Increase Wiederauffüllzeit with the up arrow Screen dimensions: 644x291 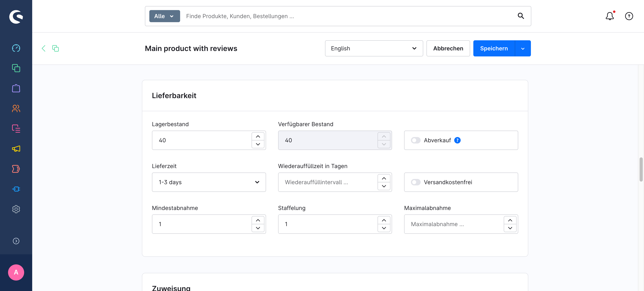(384, 178)
